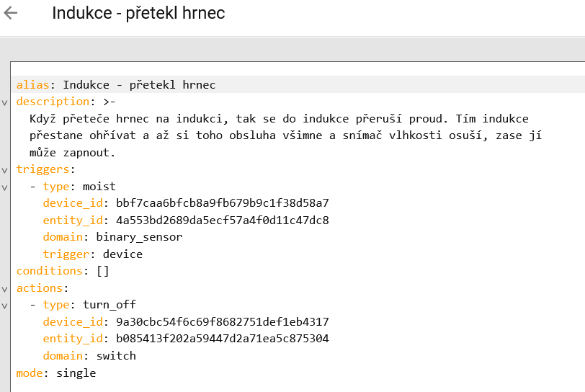Place cursor on the alias line

click(x=115, y=85)
